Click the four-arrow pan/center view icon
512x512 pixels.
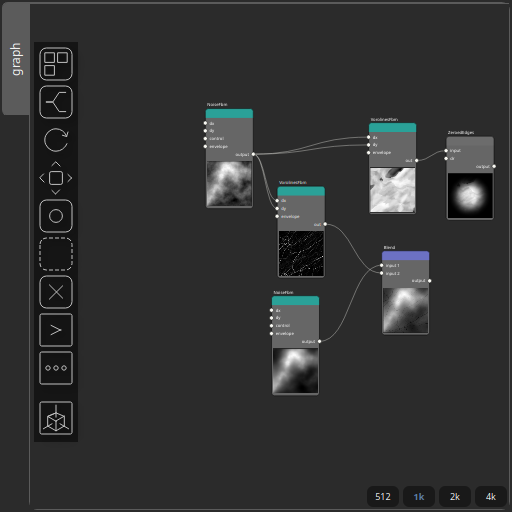pos(56,178)
